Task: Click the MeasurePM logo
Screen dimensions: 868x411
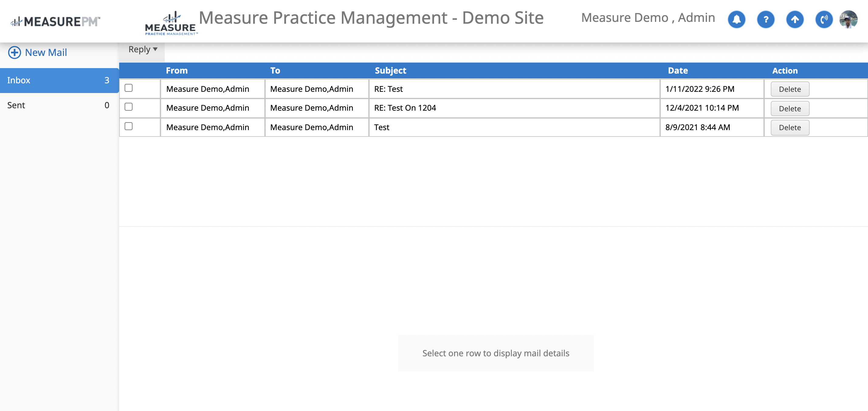Action: 56,22
